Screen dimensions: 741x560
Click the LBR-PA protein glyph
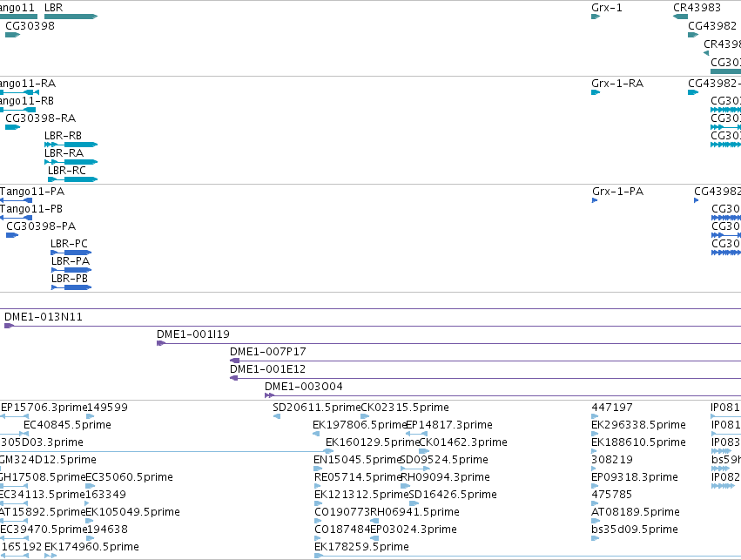pos(71,270)
